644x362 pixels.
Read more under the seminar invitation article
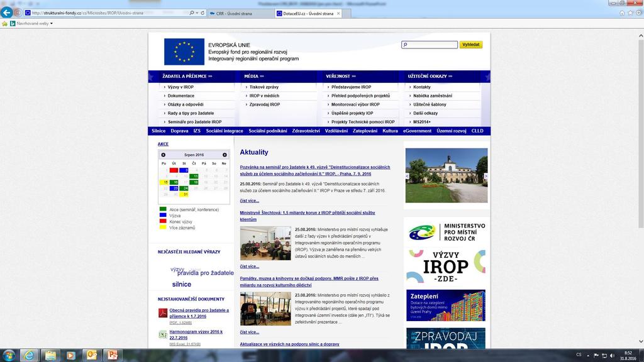(249, 200)
